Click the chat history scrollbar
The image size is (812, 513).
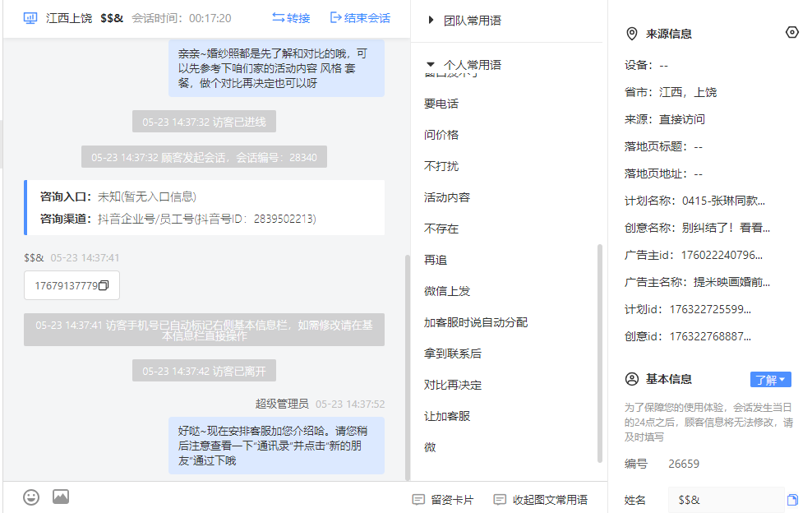pos(408,367)
